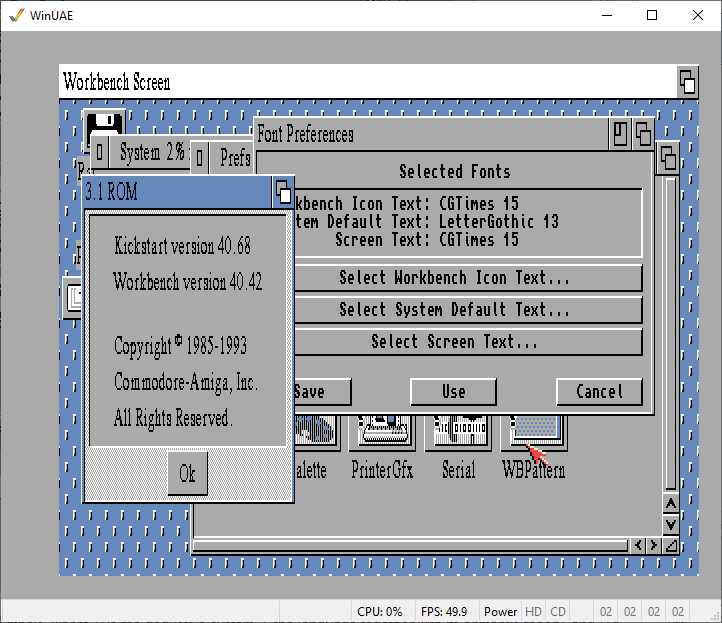Screen dimensions: 722x623
Task: Click the Workbench Screen depth gadget
Action: [x=687, y=82]
